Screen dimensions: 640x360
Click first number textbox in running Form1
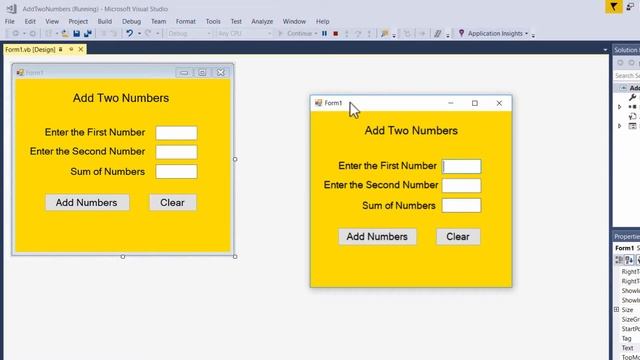pos(461,167)
